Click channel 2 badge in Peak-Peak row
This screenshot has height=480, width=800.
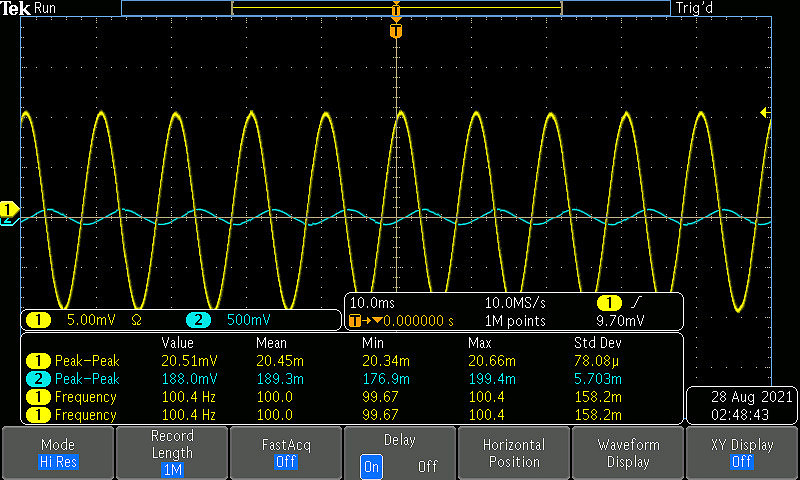[x=38, y=379]
